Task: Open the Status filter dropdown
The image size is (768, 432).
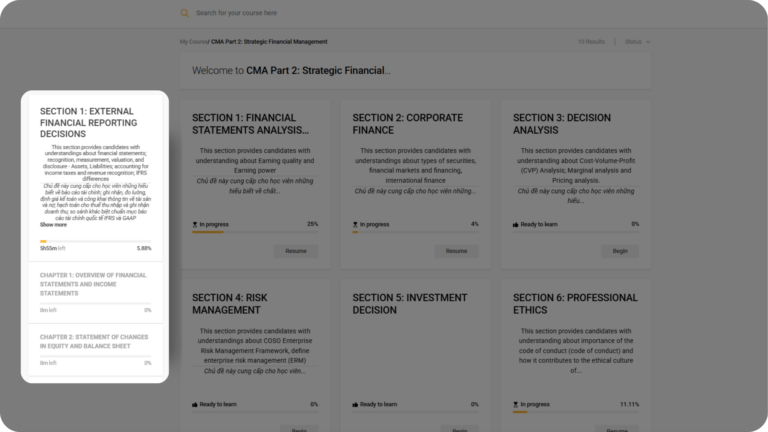Action: coord(637,42)
